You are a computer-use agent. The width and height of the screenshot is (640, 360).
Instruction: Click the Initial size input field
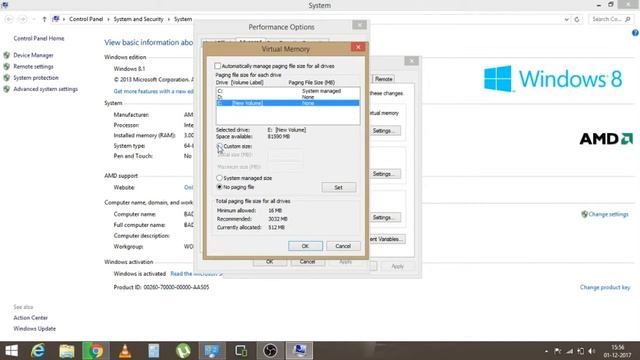pos(285,155)
